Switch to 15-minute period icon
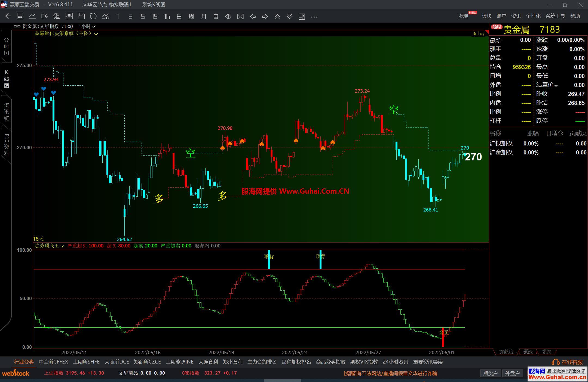Image resolution: width=588 pixels, height=382 pixels. (155, 17)
